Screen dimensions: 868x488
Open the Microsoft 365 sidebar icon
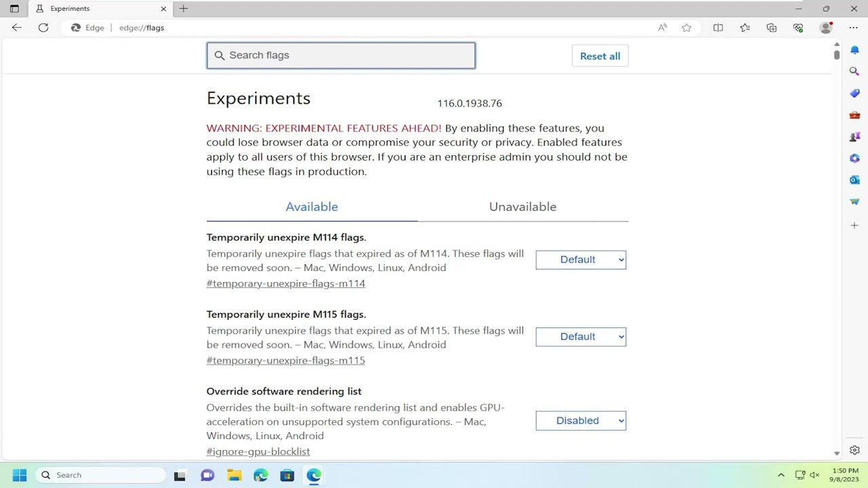tap(854, 158)
